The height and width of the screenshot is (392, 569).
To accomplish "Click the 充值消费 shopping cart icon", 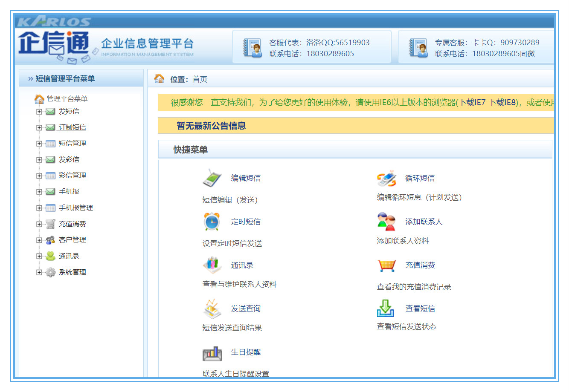I will (386, 265).
